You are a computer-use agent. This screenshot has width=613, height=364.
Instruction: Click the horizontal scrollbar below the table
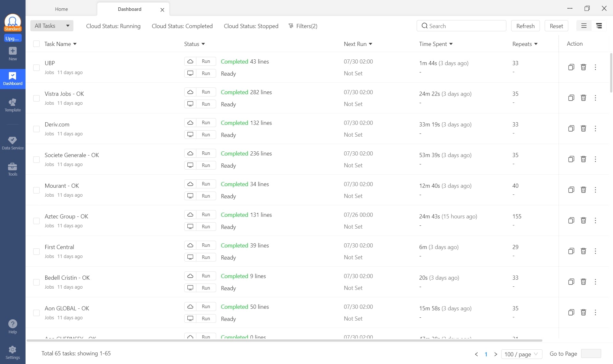[x=284, y=340]
